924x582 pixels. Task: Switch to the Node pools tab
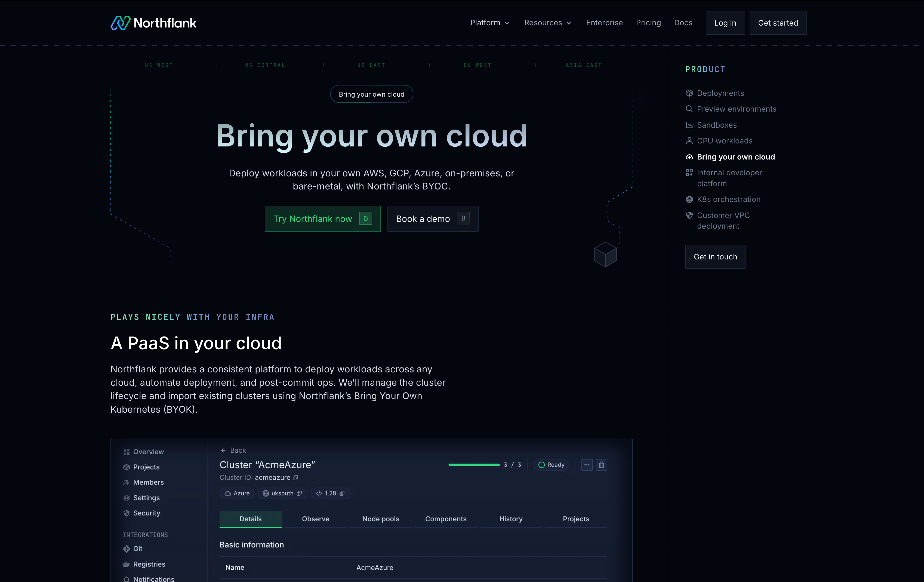click(x=381, y=519)
